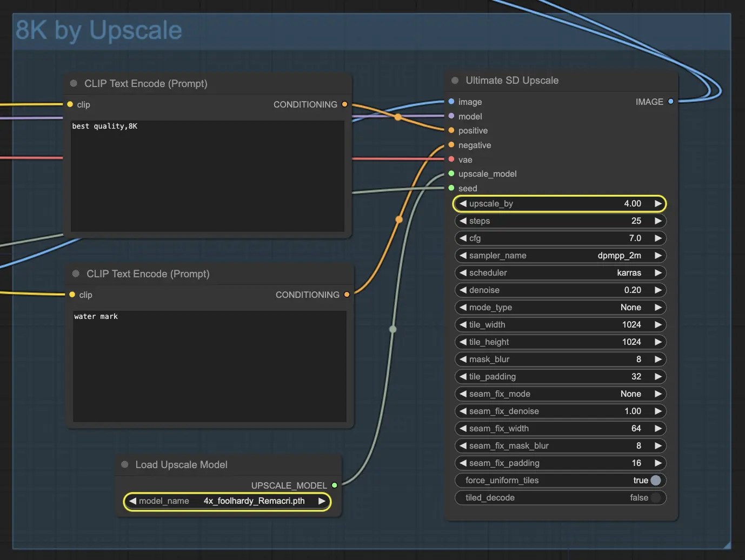
Task: Increase denoise value with right arrow
Action: [x=658, y=290]
